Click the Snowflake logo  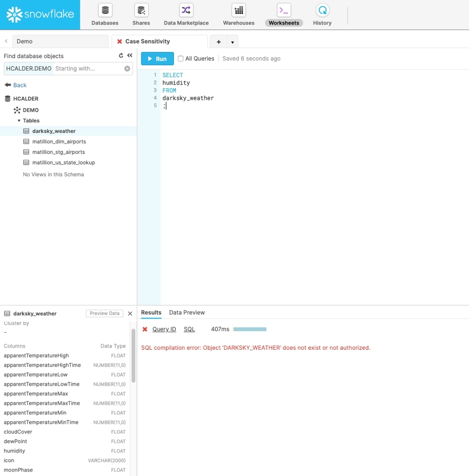coord(40,15)
